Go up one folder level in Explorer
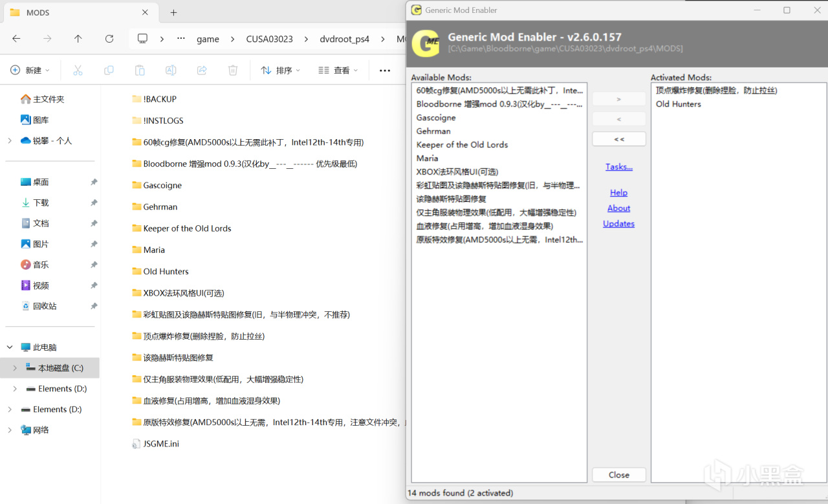 [x=78, y=39]
